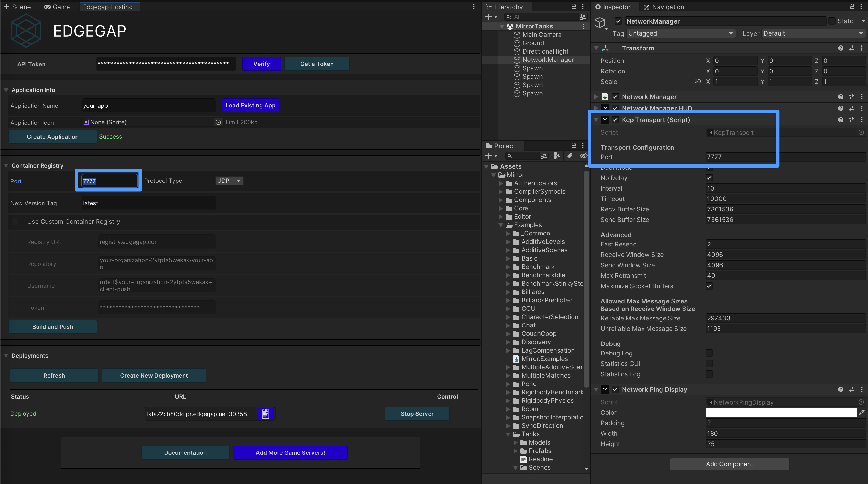This screenshot has width=868, height=484.
Task: Open Kcp Transport help icon
Action: [841, 120]
